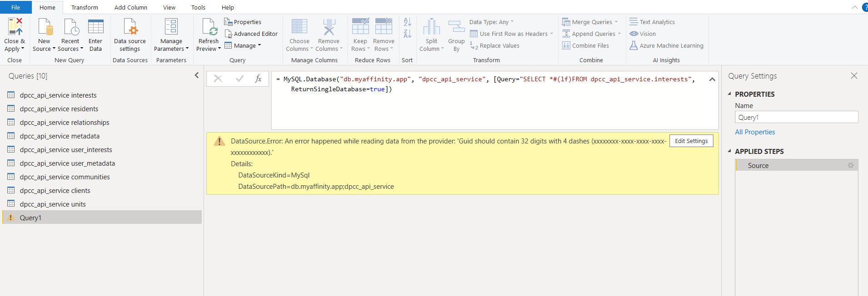Switch to the Transform tab
Viewport: 868px width, 296px height.
(85, 7)
